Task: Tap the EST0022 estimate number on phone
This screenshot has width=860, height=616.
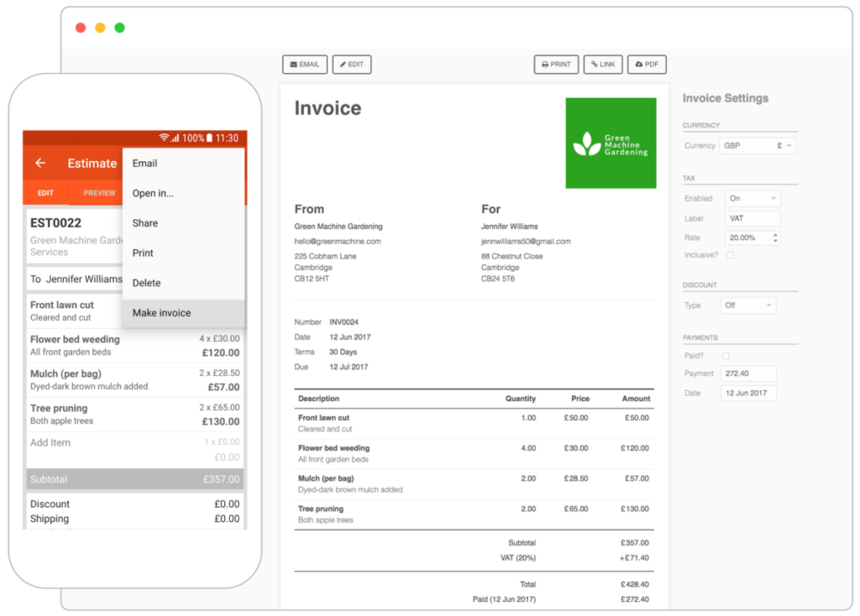Action: tap(56, 223)
